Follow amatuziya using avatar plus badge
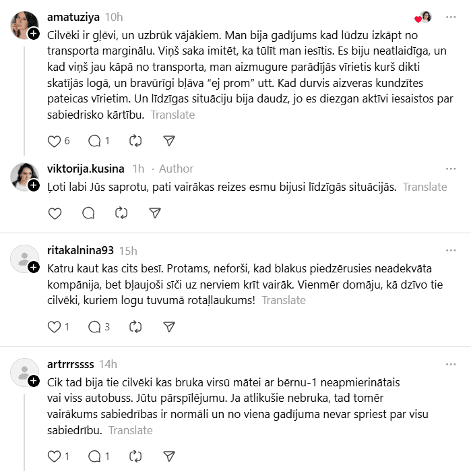The image size is (471, 476). [33, 33]
